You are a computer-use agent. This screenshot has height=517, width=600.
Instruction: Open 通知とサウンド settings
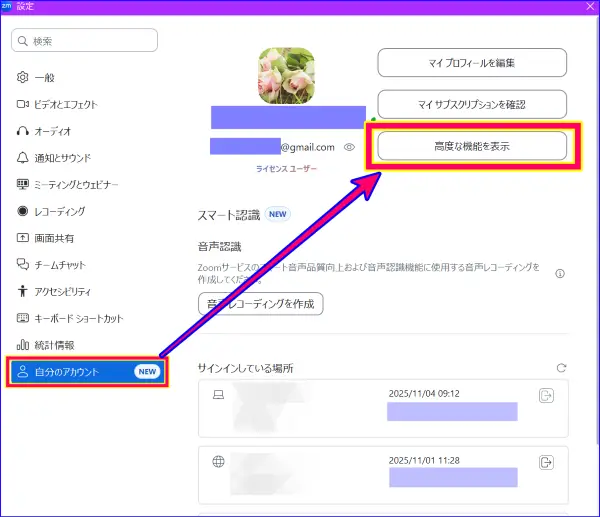[x=54, y=158]
